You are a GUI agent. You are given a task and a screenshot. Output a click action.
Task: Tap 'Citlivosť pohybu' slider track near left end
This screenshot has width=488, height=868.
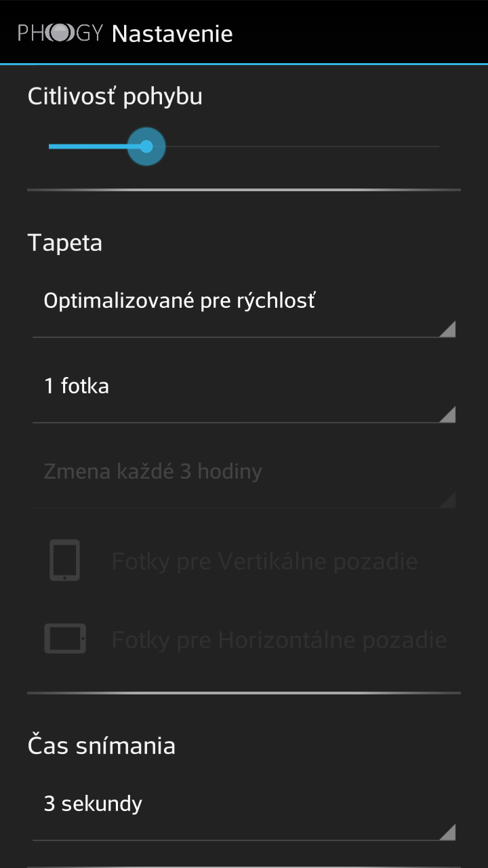[x=54, y=146]
